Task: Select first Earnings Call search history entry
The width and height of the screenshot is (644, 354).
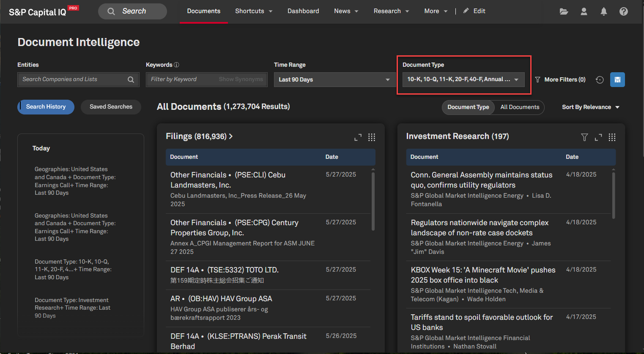Action: pos(75,181)
